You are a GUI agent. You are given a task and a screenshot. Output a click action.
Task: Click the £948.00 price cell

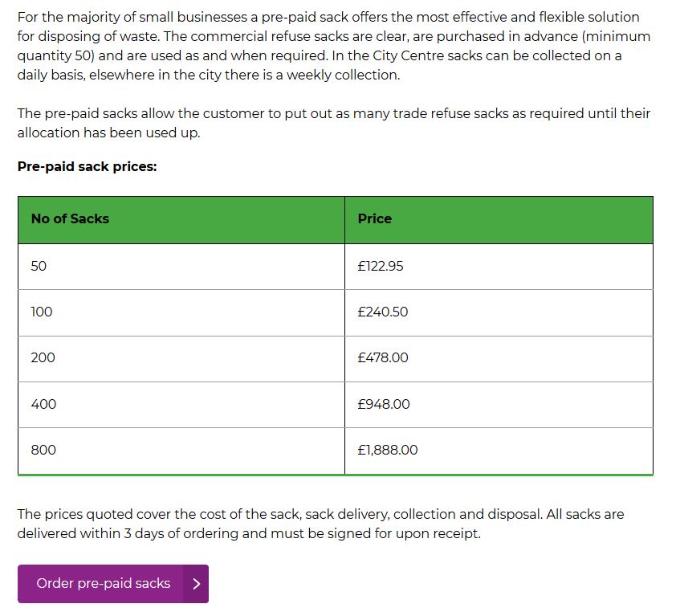click(499, 405)
